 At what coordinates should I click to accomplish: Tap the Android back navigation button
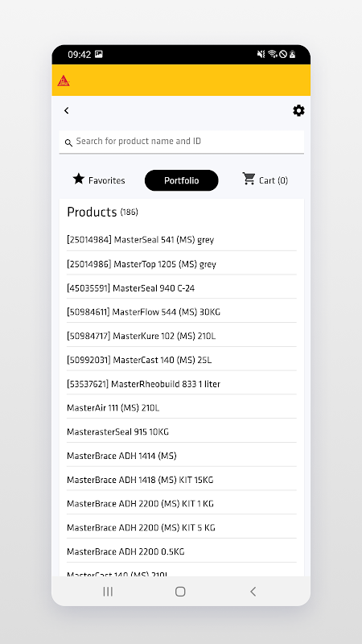[253, 592]
